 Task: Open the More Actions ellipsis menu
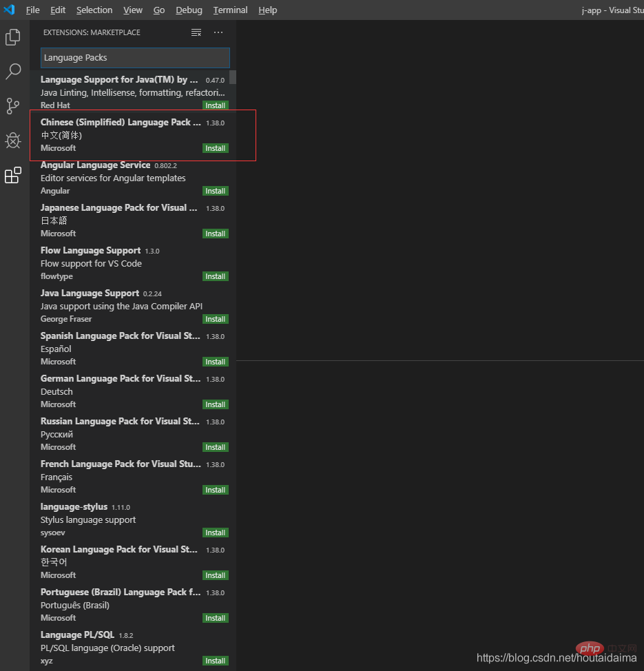point(218,32)
